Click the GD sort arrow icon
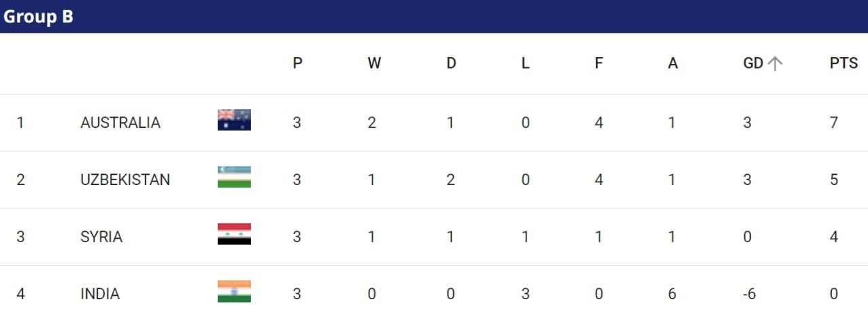 pos(775,63)
